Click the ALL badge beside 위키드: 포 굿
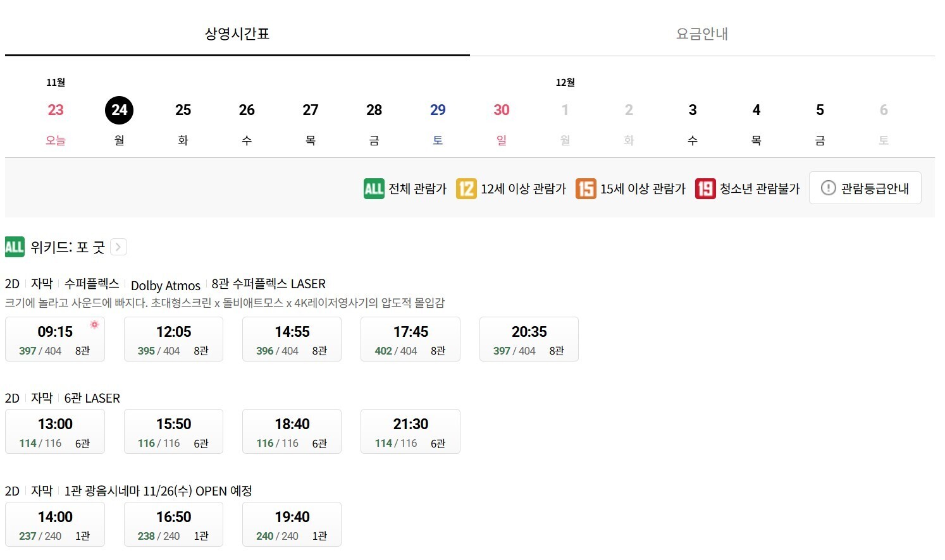This screenshot has width=945, height=560. (15, 247)
